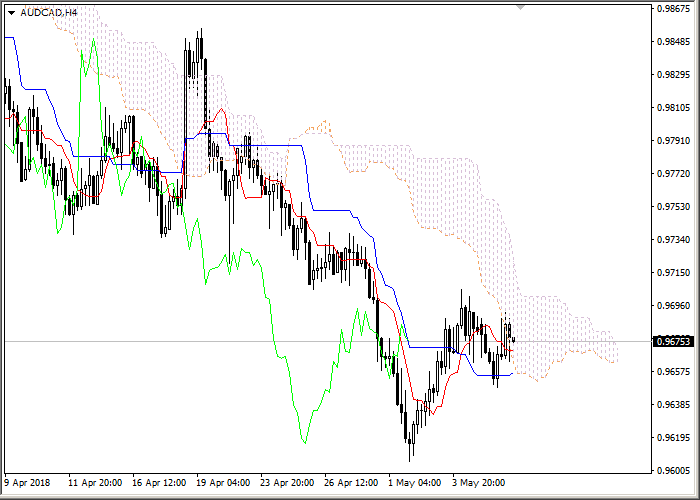Click the flat blue Kijun-sen line near 0.9790
700x500 pixels.
(x=270, y=146)
